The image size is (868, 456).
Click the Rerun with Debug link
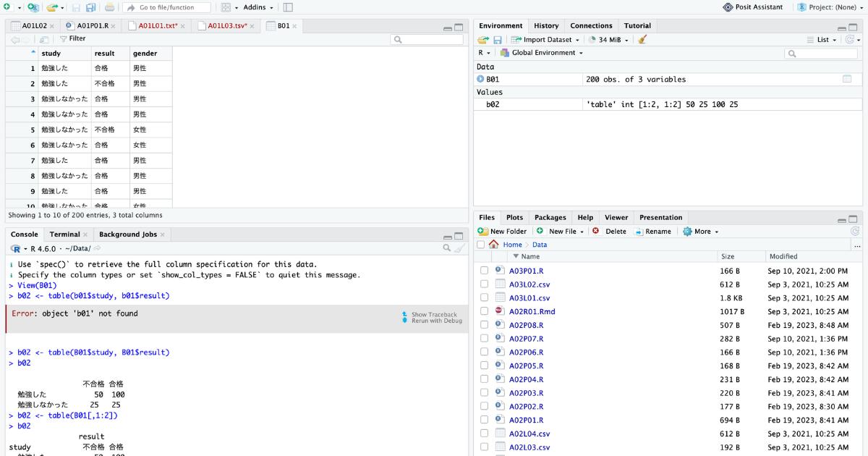pyautogui.click(x=437, y=321)
